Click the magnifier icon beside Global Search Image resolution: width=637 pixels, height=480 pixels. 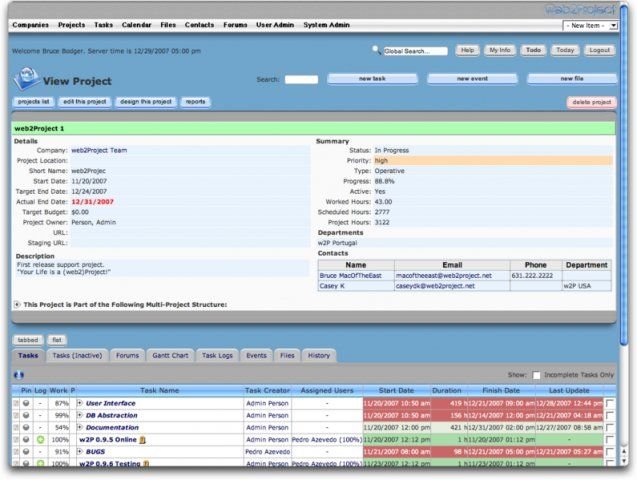377,49
